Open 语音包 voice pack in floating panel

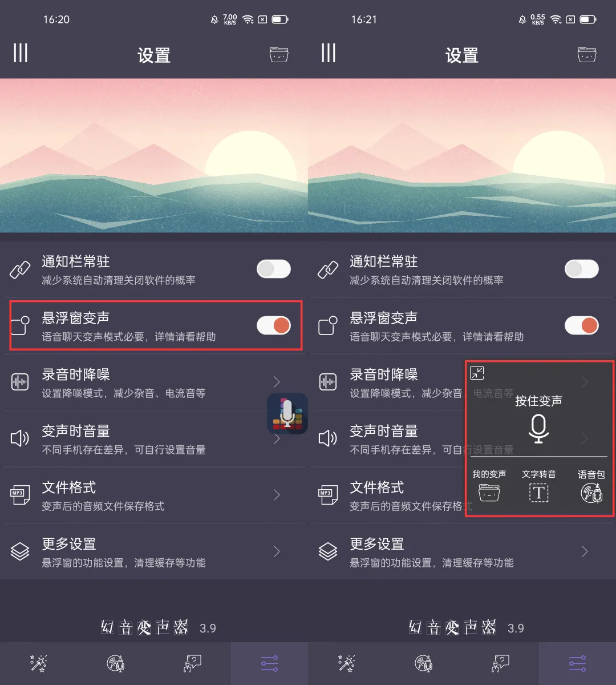click(591, 493)
